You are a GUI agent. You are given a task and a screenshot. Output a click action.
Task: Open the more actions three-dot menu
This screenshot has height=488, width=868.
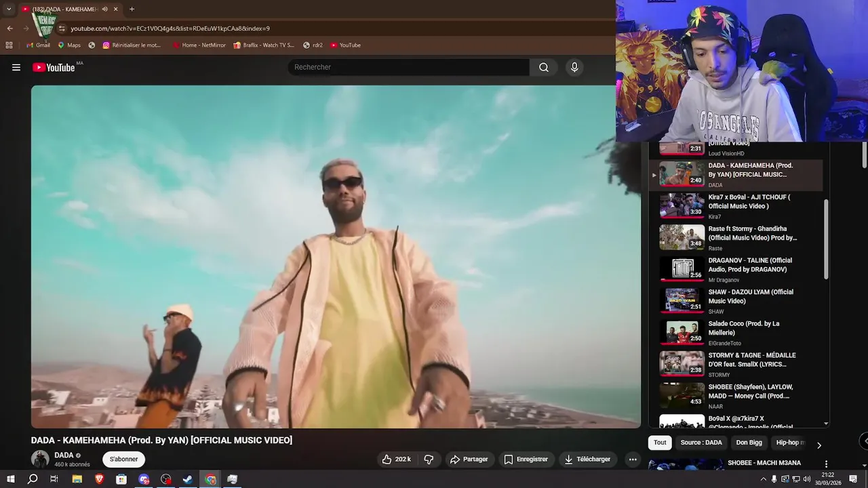(633, 459)
